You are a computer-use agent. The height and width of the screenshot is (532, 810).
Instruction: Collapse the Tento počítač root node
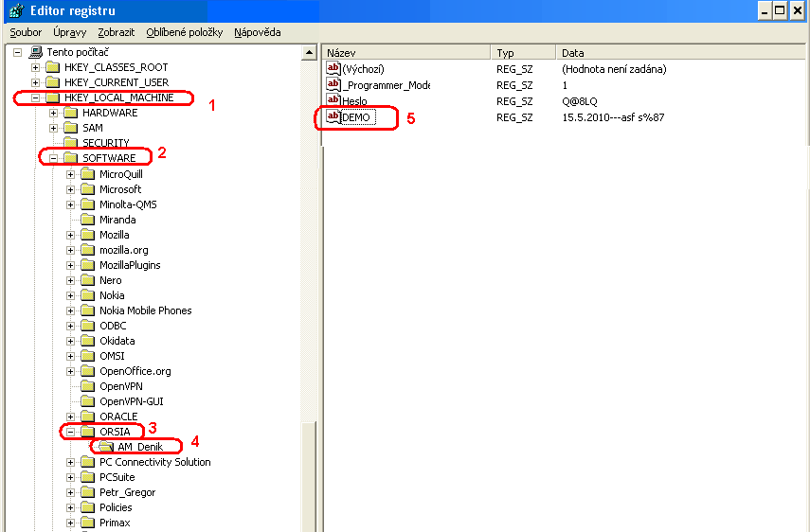(x=18, y=52)
